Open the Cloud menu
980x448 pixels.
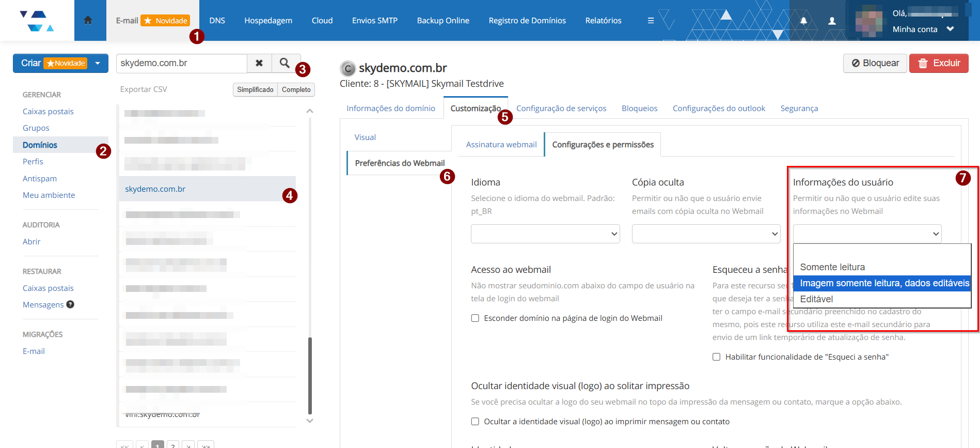click(x=322, y=21)
